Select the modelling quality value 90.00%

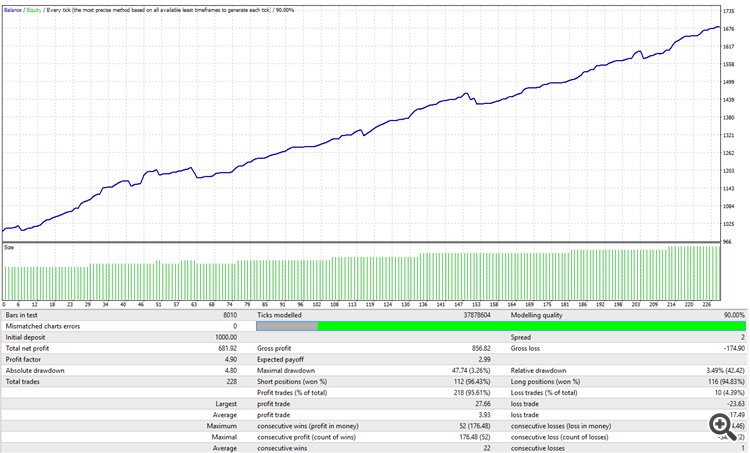[734, 315]
